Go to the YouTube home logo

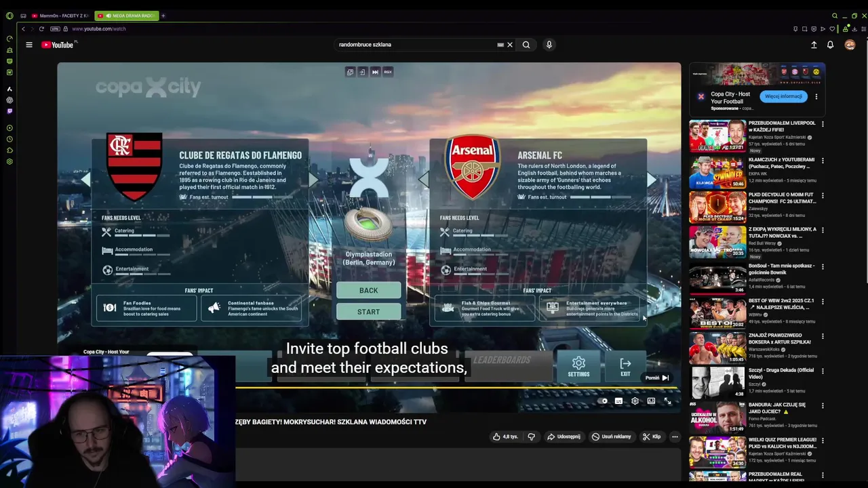click(57, 45)
